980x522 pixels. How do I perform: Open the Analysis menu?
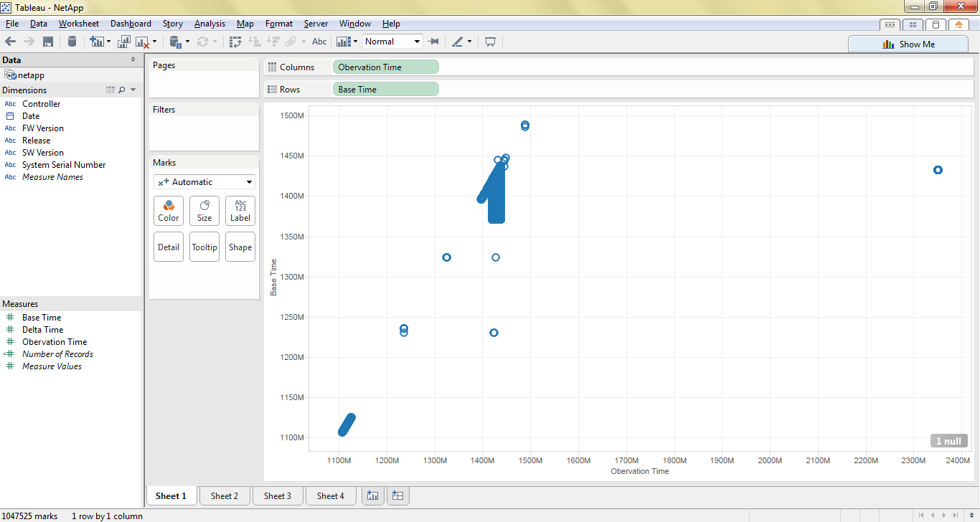(209, 24)
